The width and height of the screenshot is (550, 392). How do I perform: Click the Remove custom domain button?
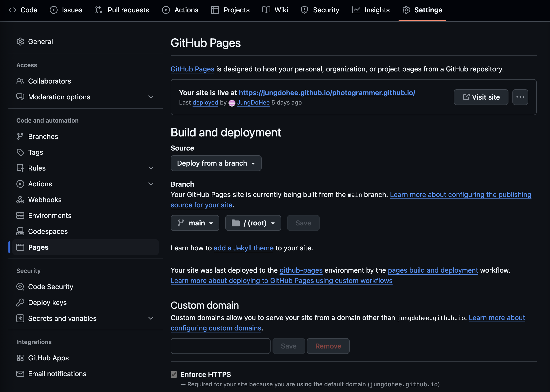[328, 346]
